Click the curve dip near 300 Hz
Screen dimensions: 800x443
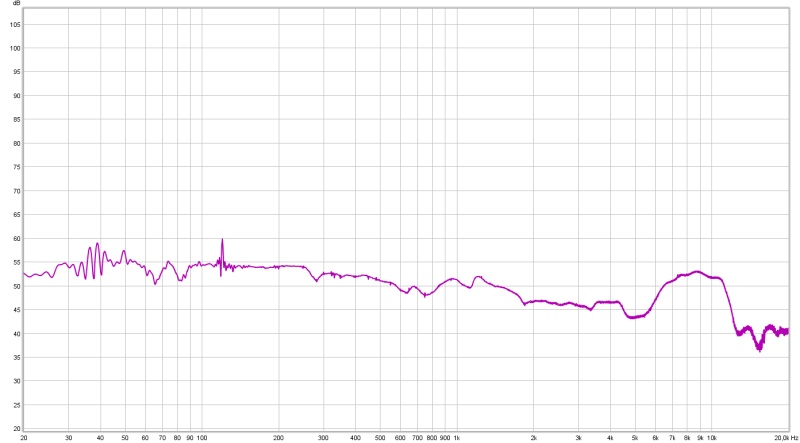(x=317, y=280)
